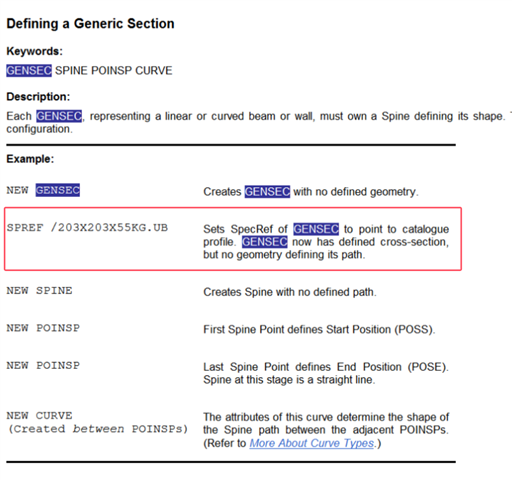The image size is (512, 480).
Task: Open the More About Curve Types link
Action: coord(312,443)
